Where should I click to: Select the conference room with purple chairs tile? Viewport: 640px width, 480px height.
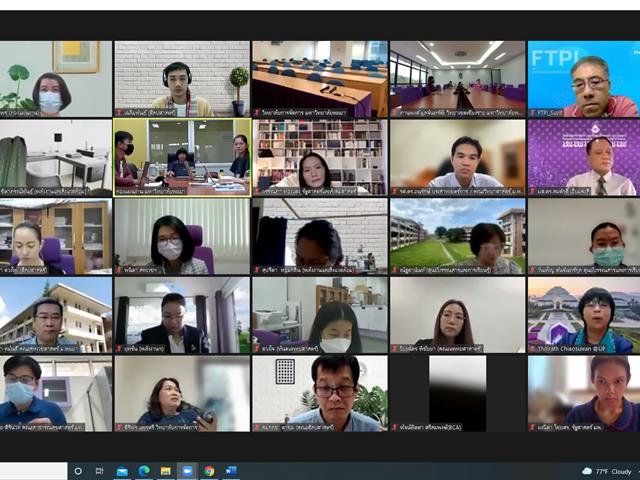(458, 79)
